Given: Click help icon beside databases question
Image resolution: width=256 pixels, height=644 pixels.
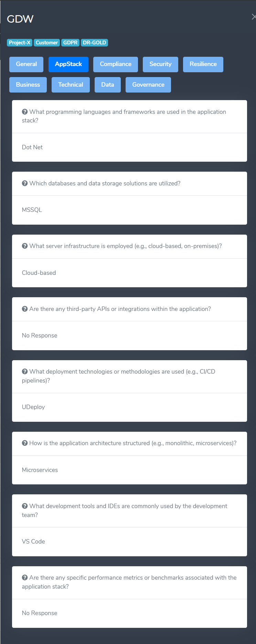Looking at the screenshot, I should 25,183.
